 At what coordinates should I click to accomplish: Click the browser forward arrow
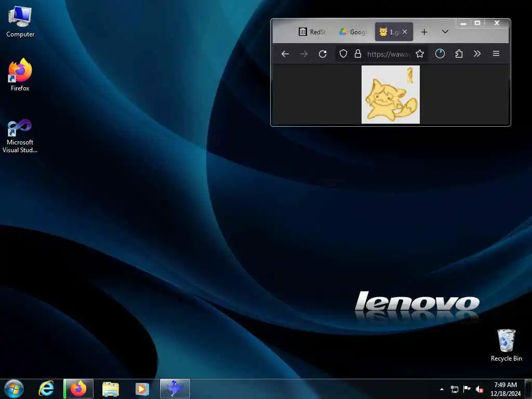point(303,54)
